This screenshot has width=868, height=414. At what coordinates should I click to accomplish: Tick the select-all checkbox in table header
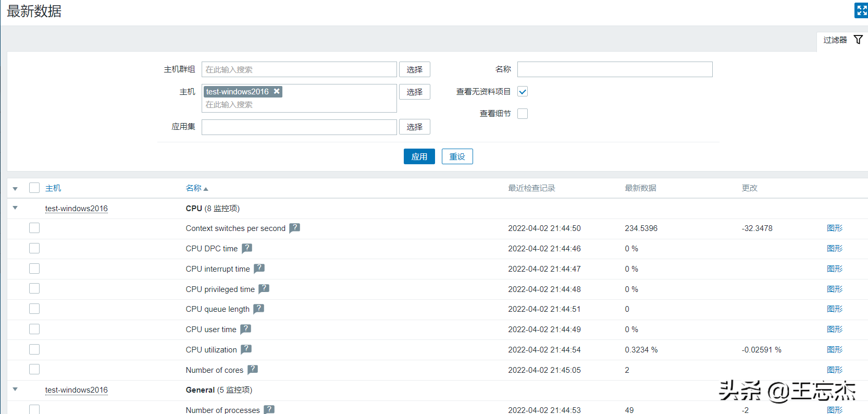coord(34,188)
